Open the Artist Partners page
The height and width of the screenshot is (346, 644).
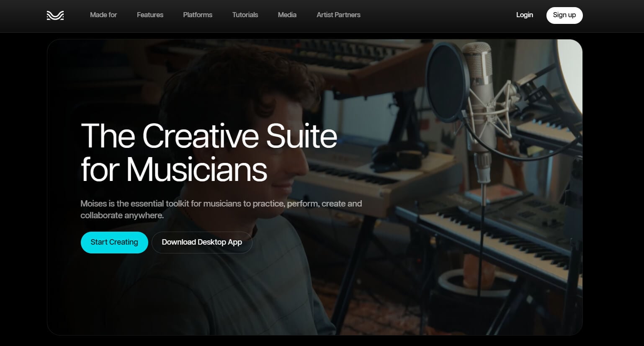[338, 15]
